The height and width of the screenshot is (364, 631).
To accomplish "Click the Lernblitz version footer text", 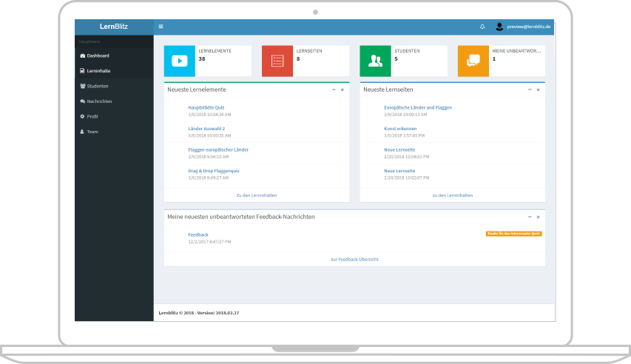I will (199, 313).
